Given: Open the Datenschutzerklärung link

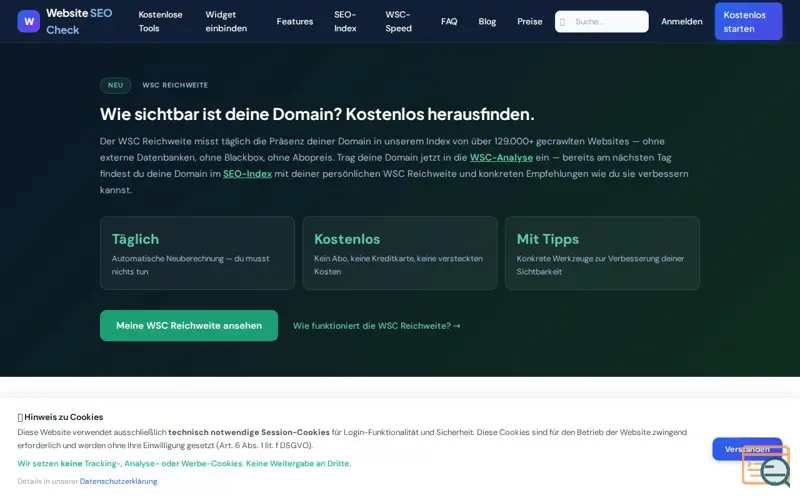Looking at the screenshot, I should [x=118, y=481].
